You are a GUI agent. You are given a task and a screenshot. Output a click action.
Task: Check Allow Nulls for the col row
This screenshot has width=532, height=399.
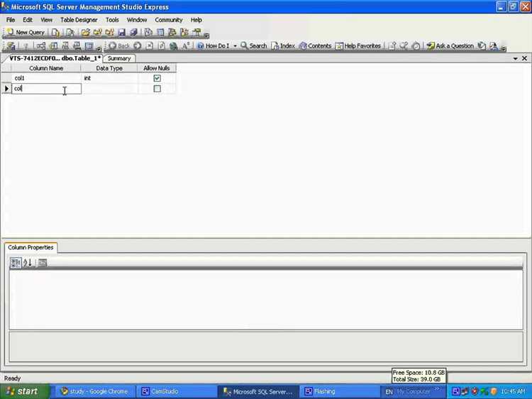(157, 89)
